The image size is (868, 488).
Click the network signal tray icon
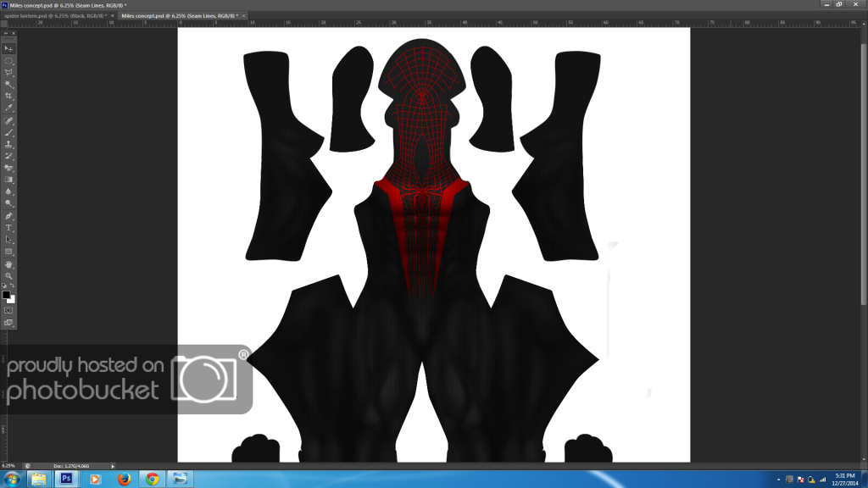click(x=822, y=480)
